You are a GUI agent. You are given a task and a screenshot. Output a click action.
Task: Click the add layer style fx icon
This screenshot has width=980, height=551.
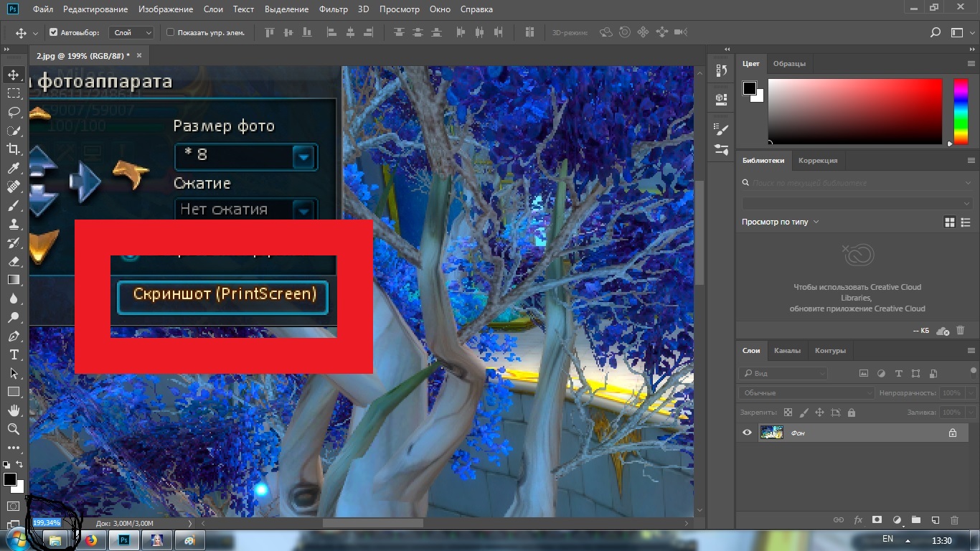(857, 520)
